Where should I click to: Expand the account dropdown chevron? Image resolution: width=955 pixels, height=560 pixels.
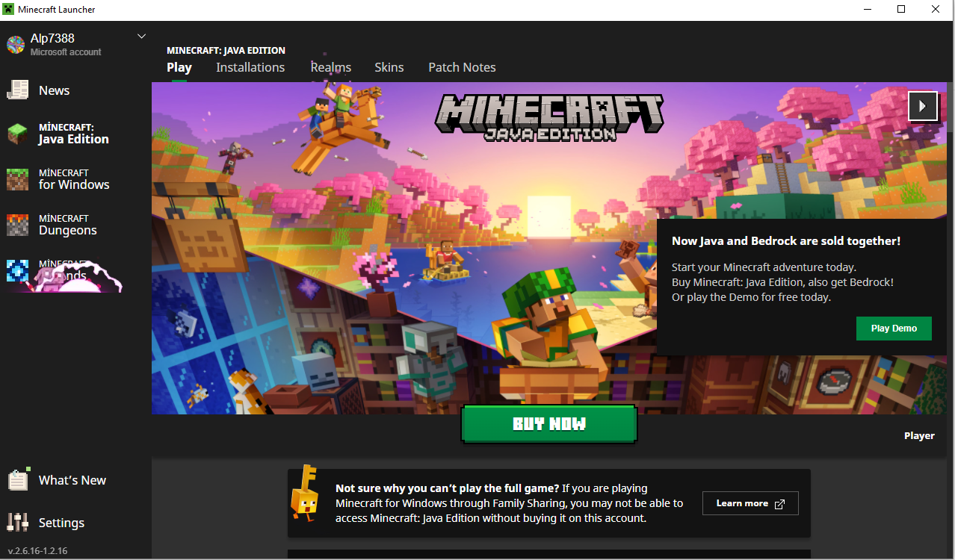point(141,36)
